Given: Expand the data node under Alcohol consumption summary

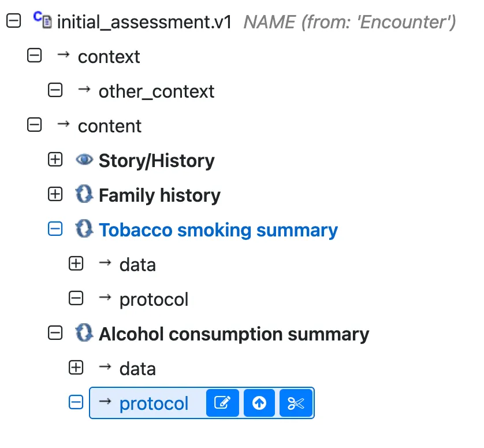Looking at the screenshot, I should point(76,368).
